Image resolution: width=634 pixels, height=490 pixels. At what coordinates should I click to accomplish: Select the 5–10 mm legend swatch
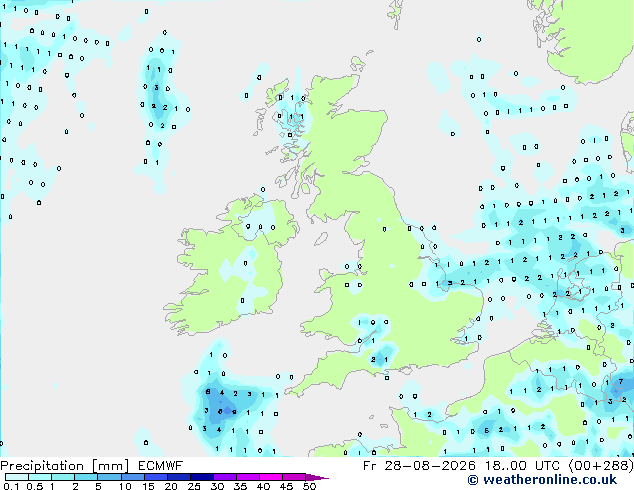tap(109, 477)
